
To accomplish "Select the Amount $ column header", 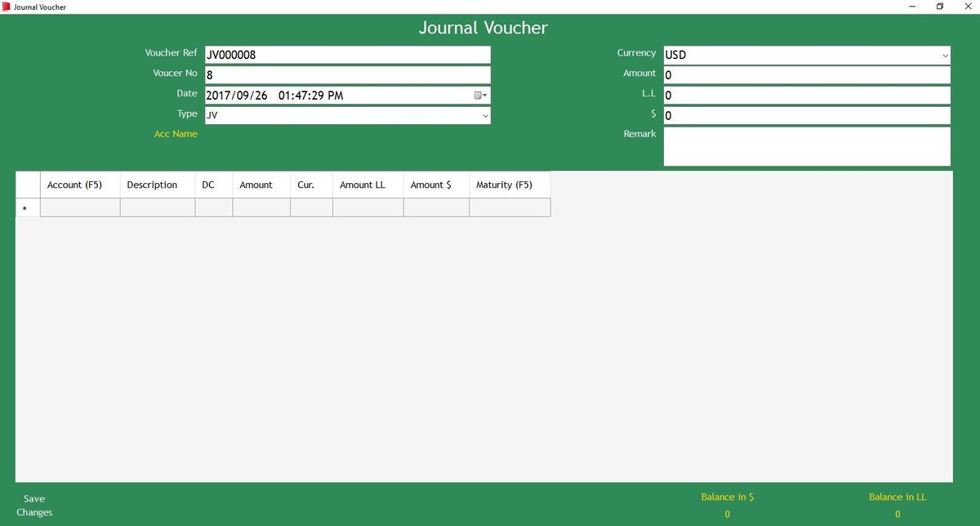I will 436,185.
